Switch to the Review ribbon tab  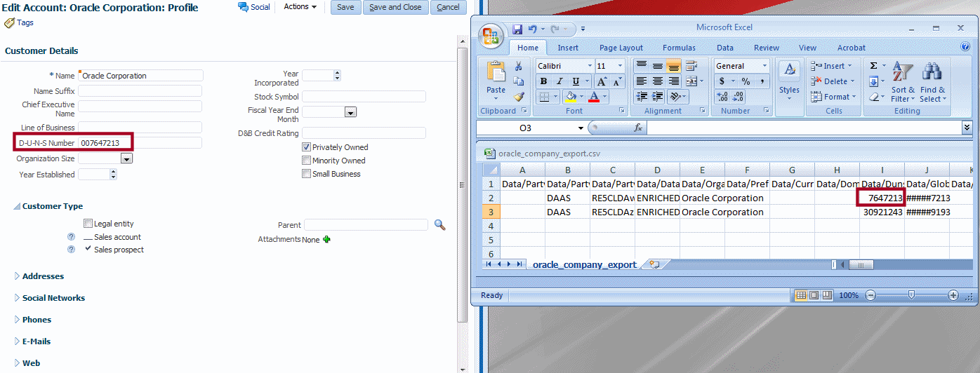tap(767, 48)
